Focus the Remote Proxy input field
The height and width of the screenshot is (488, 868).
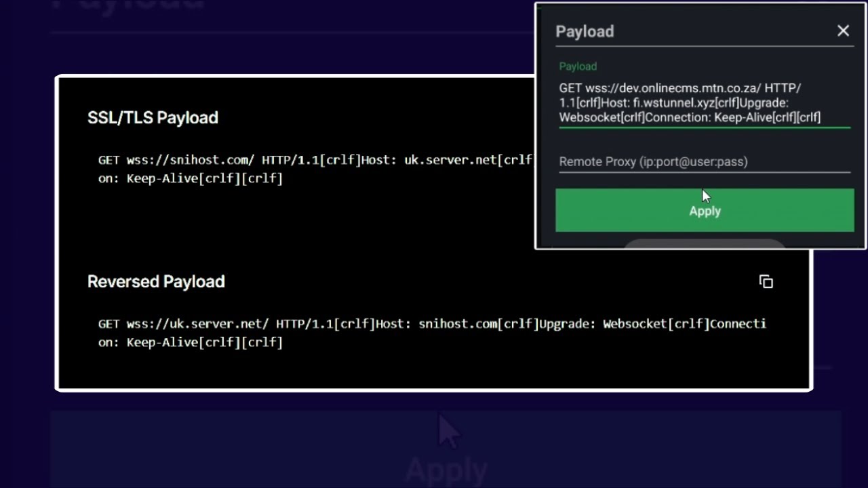[705, 161]
